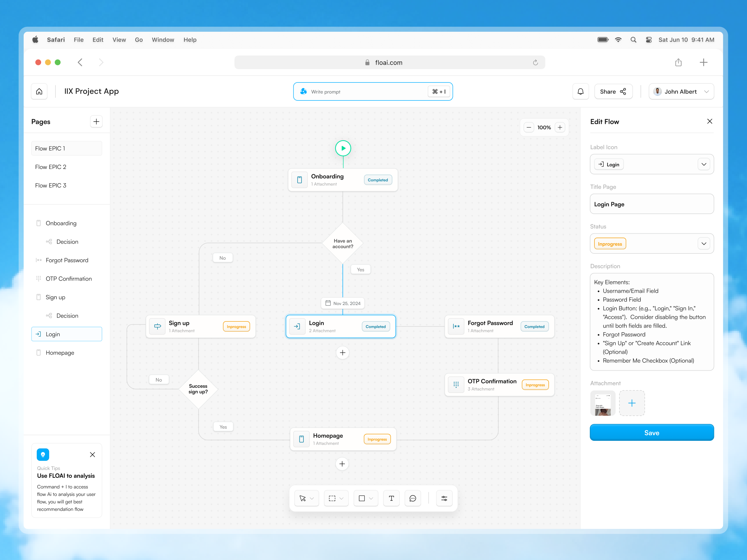Select the Text tool in the bottom toolbar
This screenshot has height=560, width=747.
coord(392,498)
